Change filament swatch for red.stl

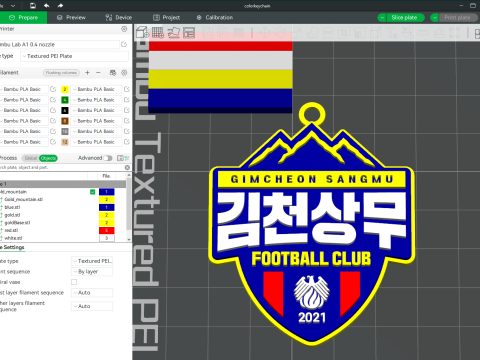(x=107, y=230)
